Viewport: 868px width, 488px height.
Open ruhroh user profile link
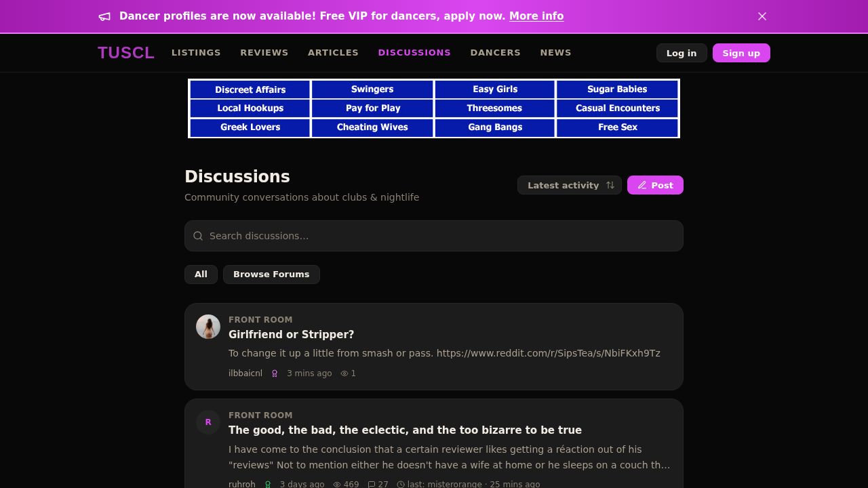[242, 485]
